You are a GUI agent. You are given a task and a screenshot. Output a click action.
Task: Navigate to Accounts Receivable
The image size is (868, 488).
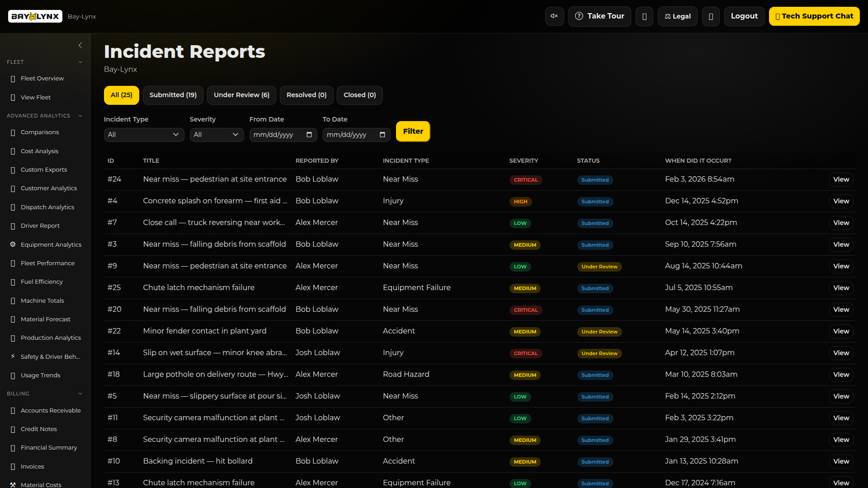[51, 410]
